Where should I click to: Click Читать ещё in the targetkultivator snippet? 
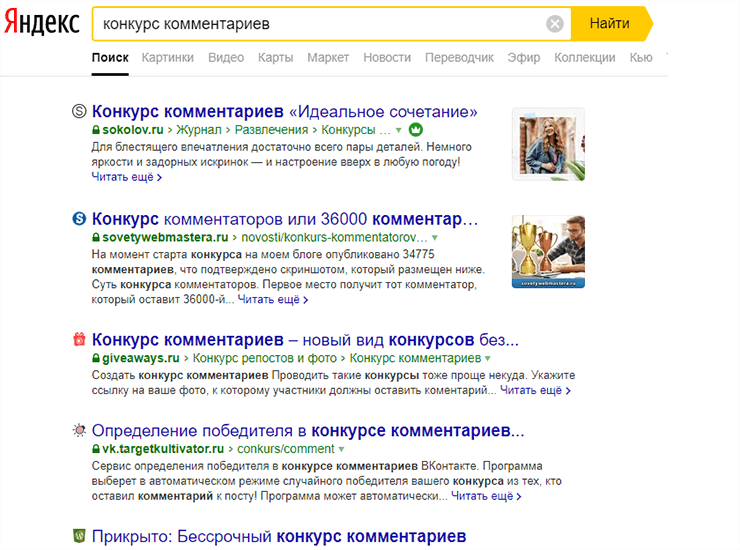pyautogui.click(x=486, y=496)
